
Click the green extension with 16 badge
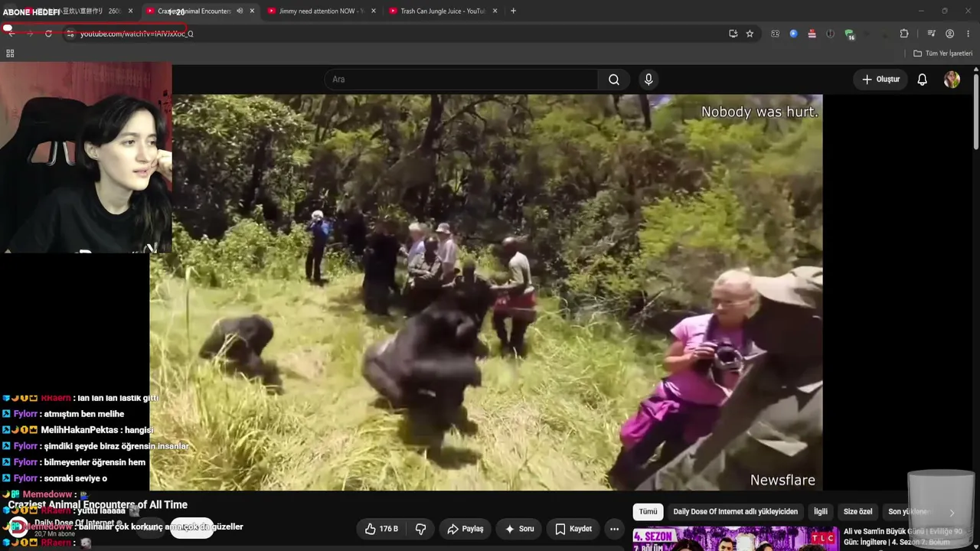[849, 34]
